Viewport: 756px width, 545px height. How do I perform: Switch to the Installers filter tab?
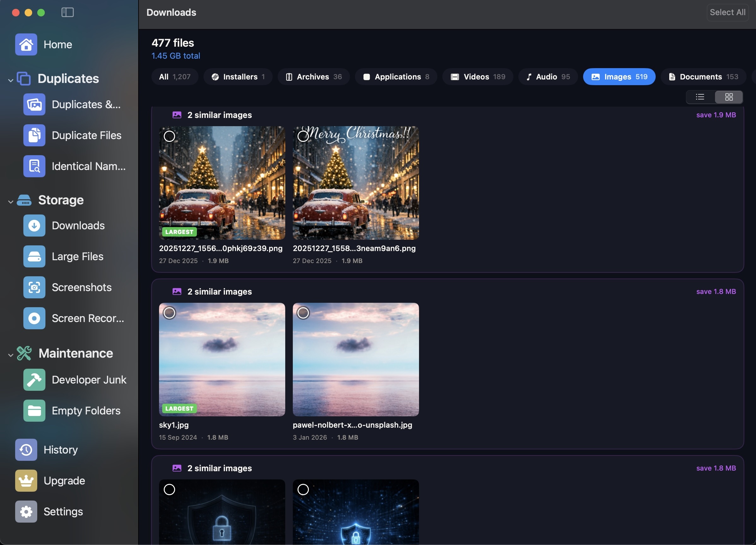(238, 77)
